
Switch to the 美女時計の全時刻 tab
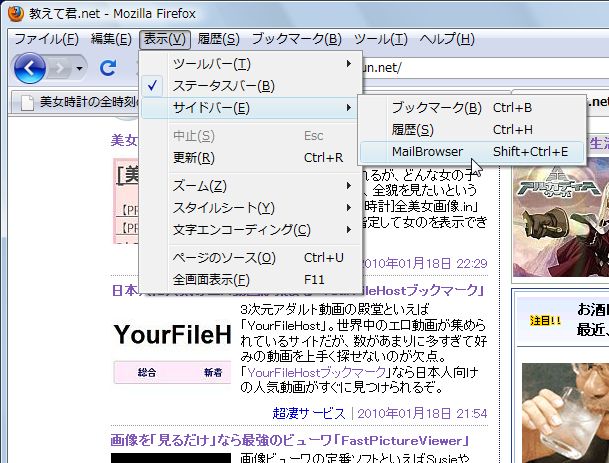point(76,102)
